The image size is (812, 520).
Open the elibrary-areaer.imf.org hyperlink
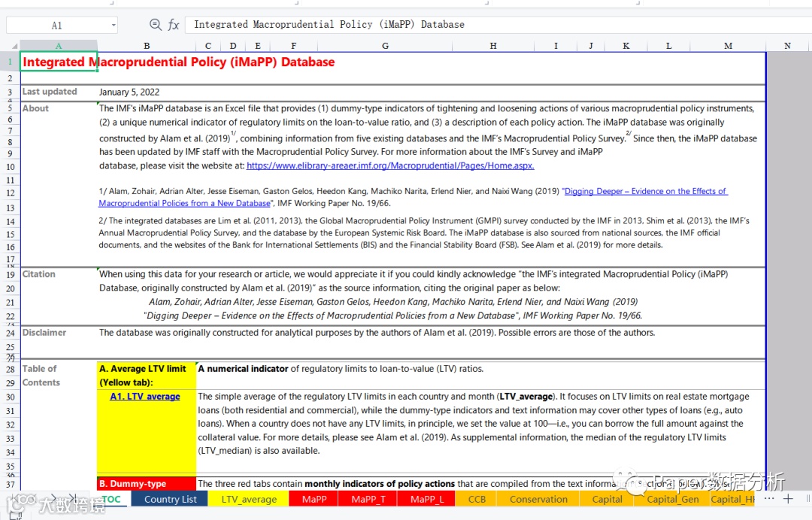(x=390, y=166)
